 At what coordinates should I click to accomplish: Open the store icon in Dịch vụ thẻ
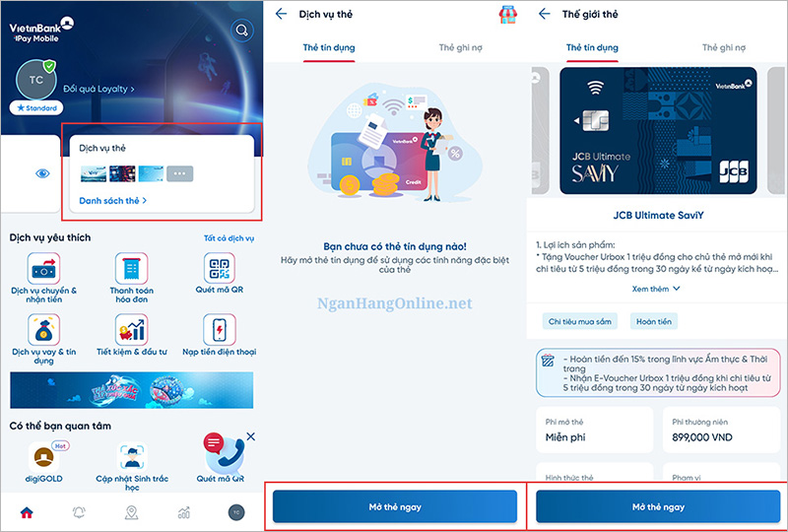coord(507,15)
